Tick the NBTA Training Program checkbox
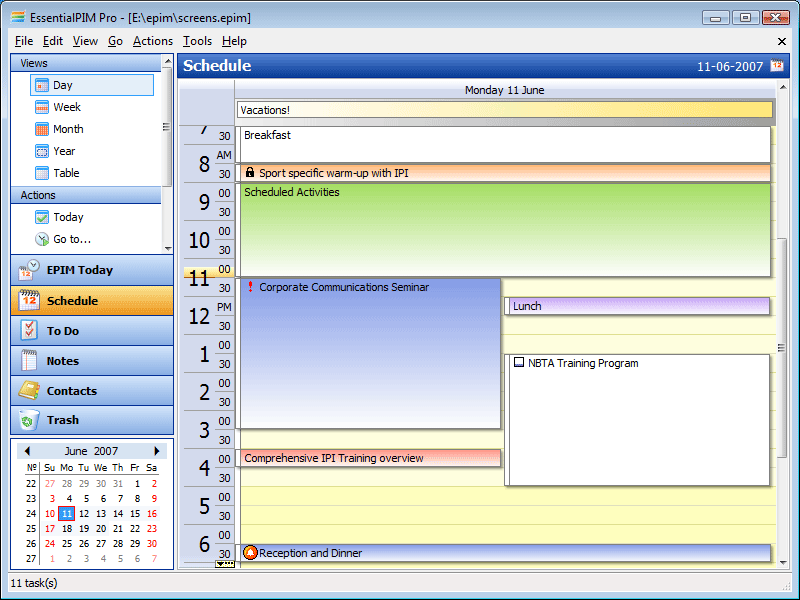The height and width of the screenshot is (600, 800). click(519, 363)
